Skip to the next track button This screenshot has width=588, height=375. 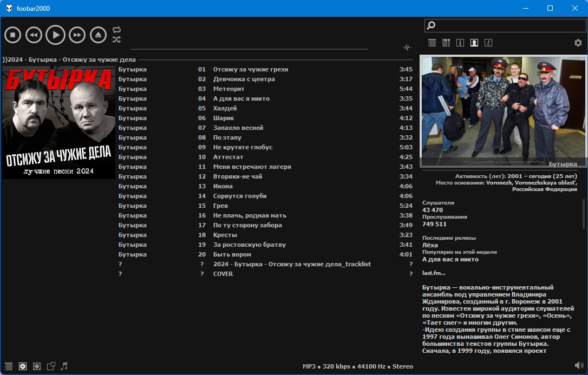pos(77,35)
